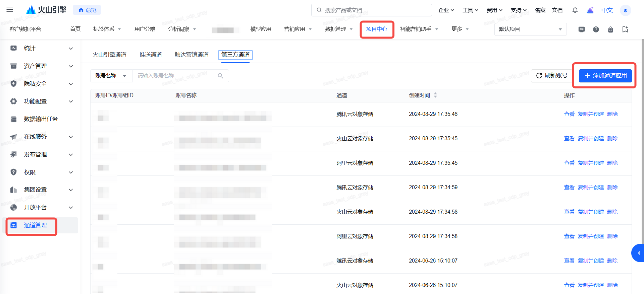Click the 通道管理 sidebar icon
Image resolution: width=644 pixels, height=294 pixels.
pyautogui.click(x=13, y=225)
